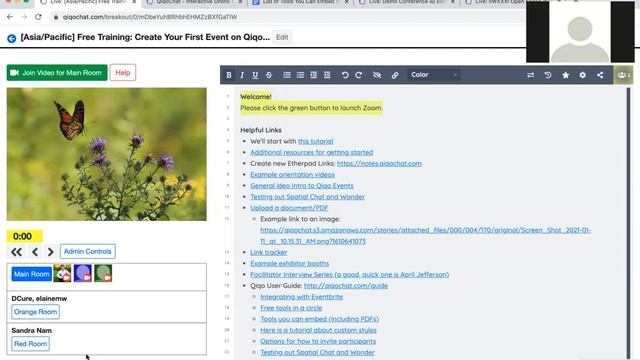The width and height of the screenshot is (640, 360).
Task: Open the amazonaws Screen_Shot image link
Action: tap(425, 236)
